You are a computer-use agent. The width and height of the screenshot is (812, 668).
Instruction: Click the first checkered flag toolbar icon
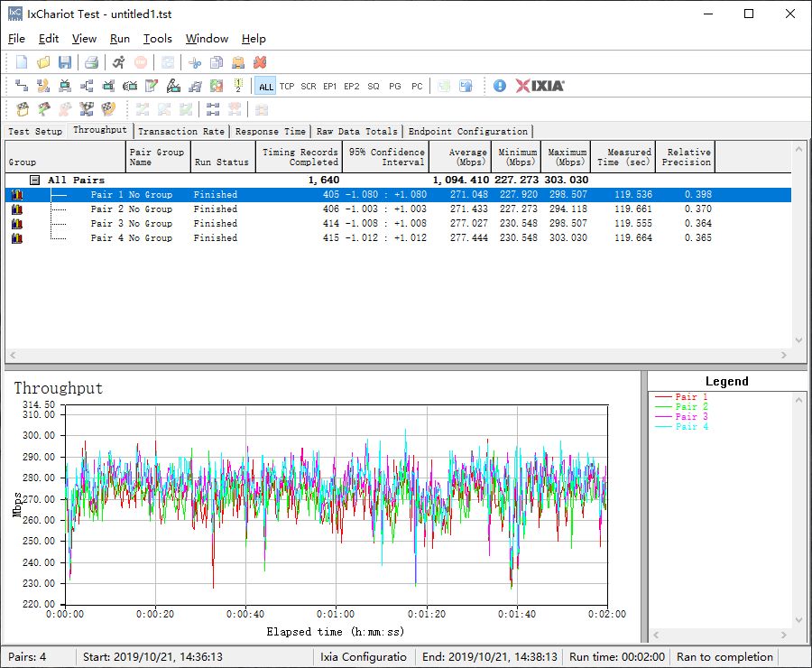pos(23,109)
